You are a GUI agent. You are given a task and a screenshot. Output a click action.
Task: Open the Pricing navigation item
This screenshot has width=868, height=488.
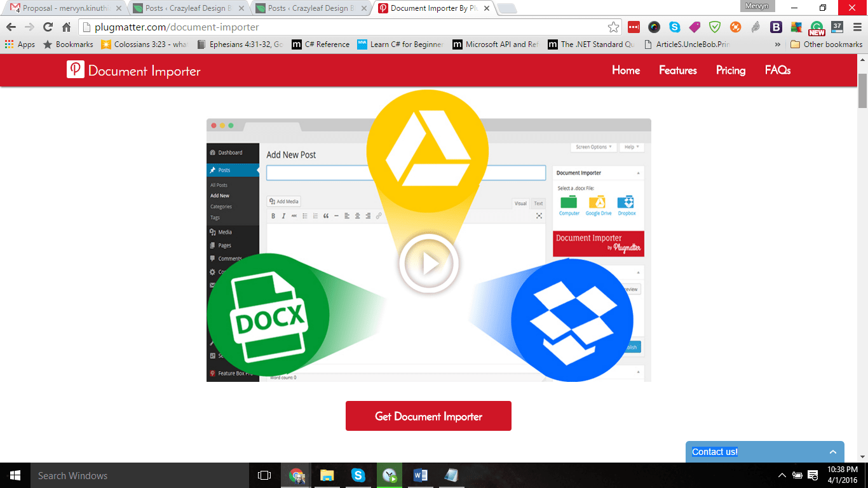point(730,70)
